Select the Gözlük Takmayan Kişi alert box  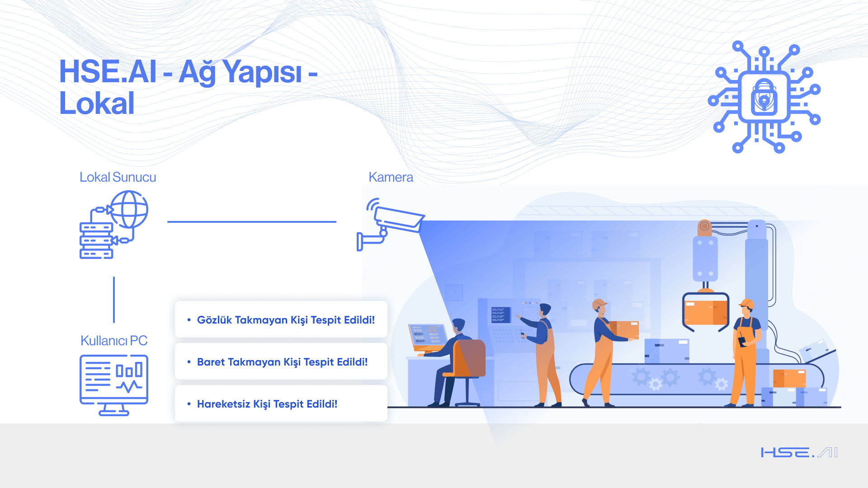281,319
